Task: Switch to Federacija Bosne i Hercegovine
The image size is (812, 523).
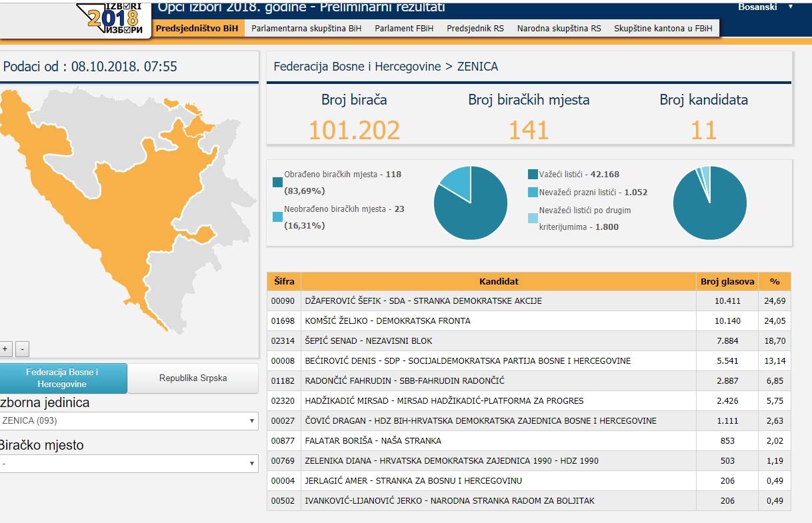Action: (63, 378)
